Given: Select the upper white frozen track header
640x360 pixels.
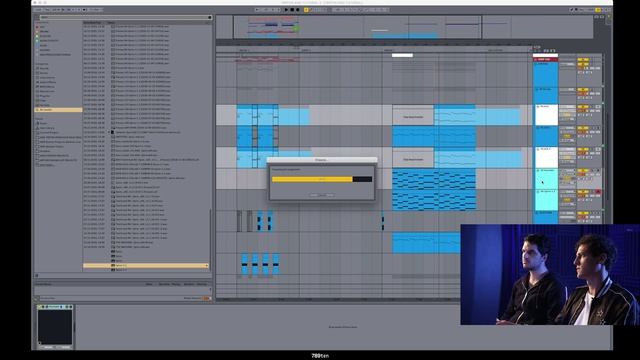Looking at the screenshot, I should tap(546, 115).
